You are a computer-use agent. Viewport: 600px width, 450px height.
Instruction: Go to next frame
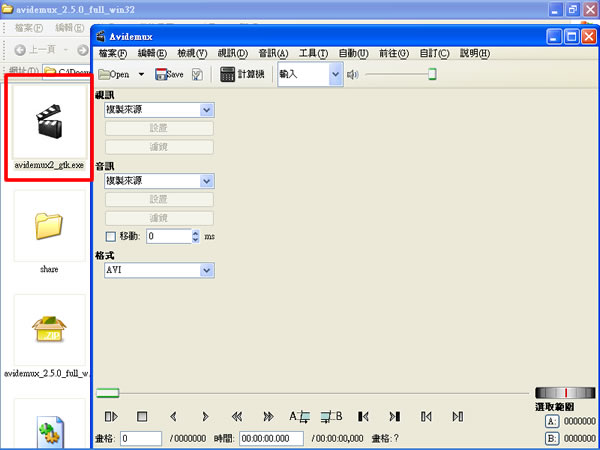click(205, 416)
